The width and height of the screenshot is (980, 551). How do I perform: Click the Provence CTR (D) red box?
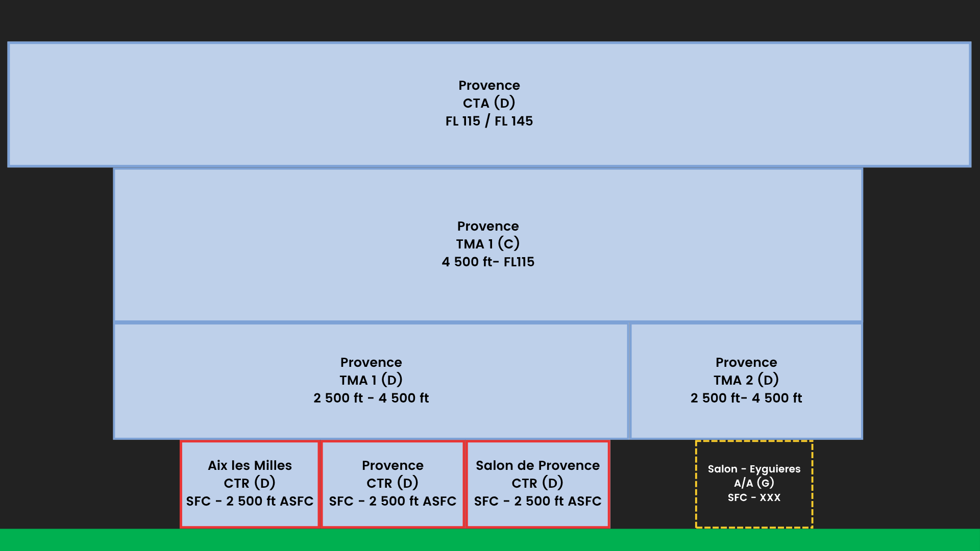pyautogui.click(x=393, y=484)
